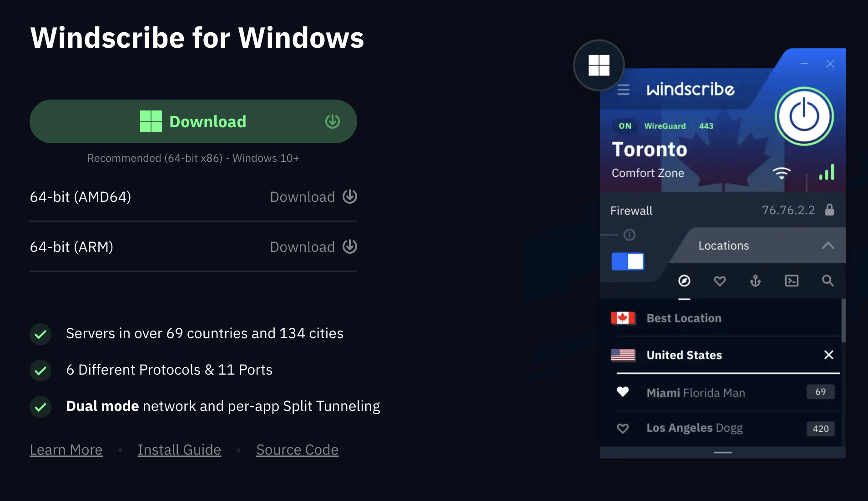This screenshot has width=868, height=501.
Task: Toggle the Firewall switch
Action: click(x=627, y=261)
